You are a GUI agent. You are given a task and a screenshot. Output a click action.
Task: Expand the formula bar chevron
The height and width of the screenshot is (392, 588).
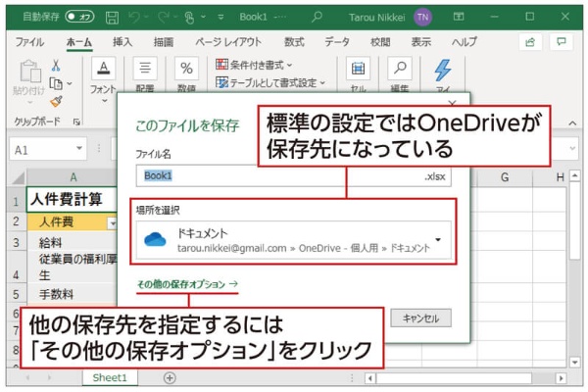[572, 149]
